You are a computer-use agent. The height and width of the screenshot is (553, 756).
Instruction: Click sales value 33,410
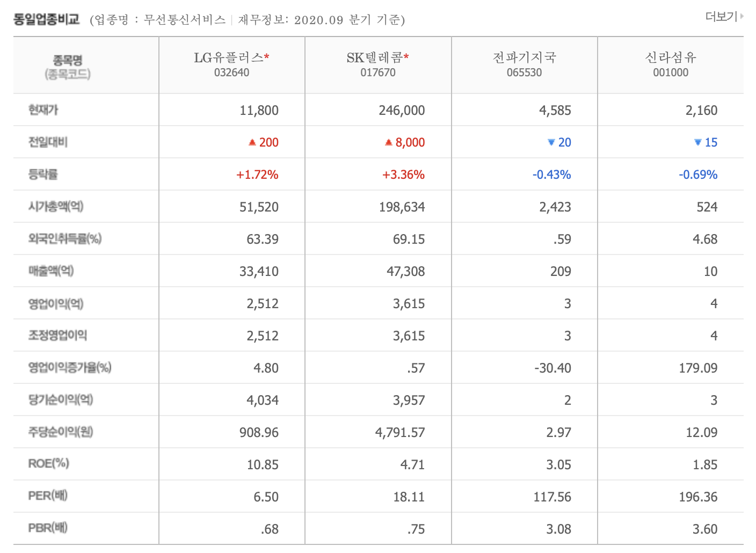pos(259,272)
